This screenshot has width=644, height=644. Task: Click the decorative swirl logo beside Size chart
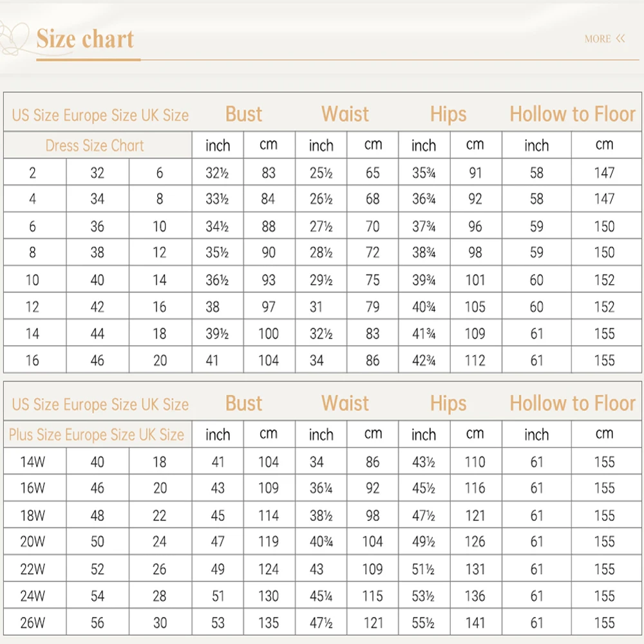click(x=15, y=37)
